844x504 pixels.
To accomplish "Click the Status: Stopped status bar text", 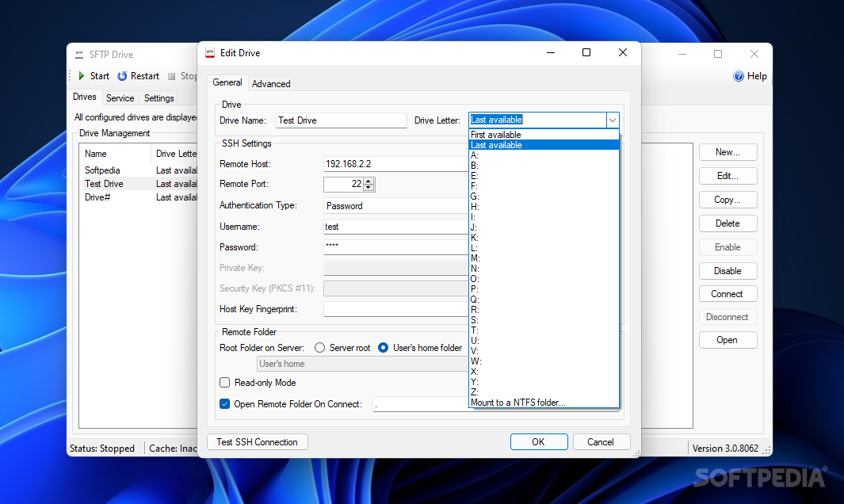I will (102, 448).
